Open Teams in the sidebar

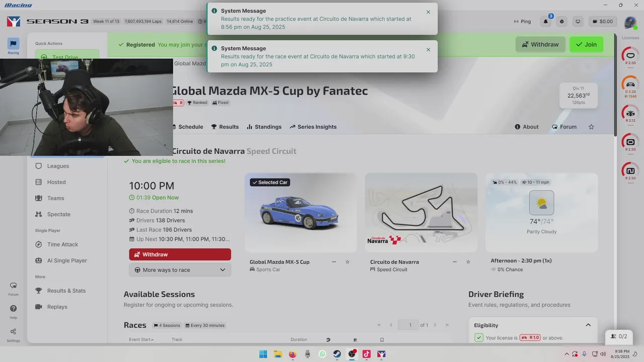pos(55,198)
